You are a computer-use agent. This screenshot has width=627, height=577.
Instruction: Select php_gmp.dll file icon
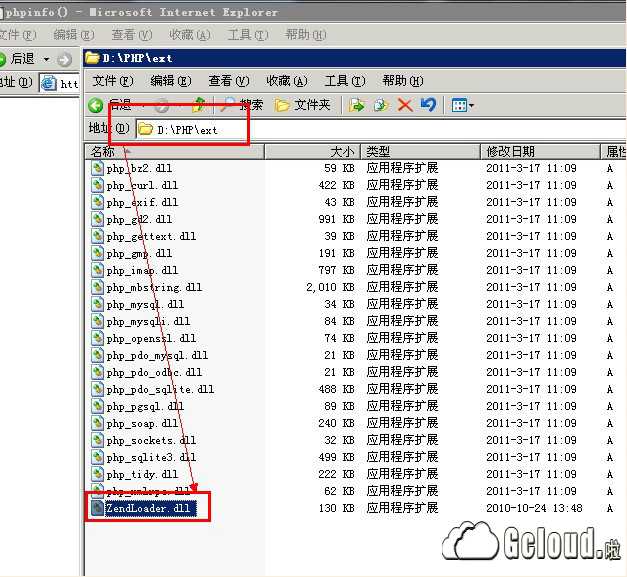coord(97,253)
